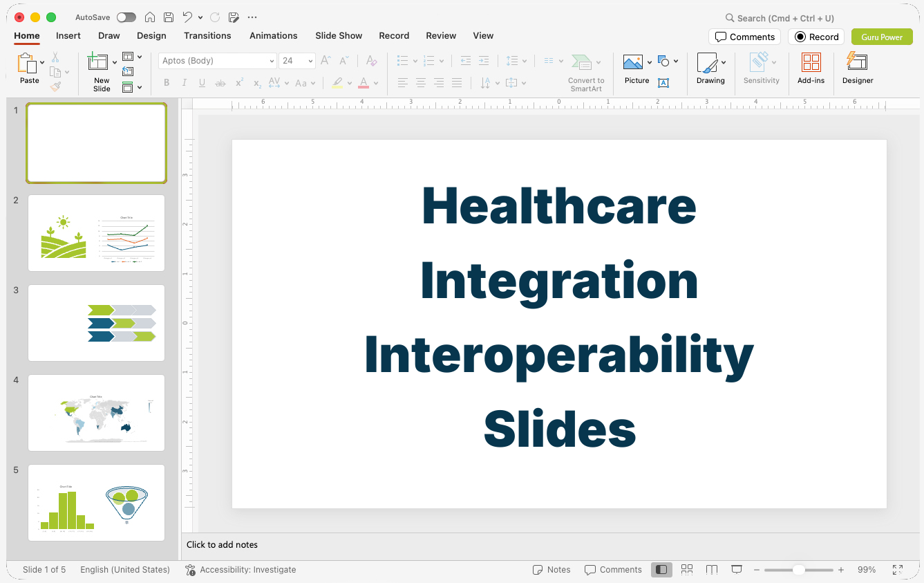Activate the Format Painter brush

pyautogui.click(x=55, y=86)
